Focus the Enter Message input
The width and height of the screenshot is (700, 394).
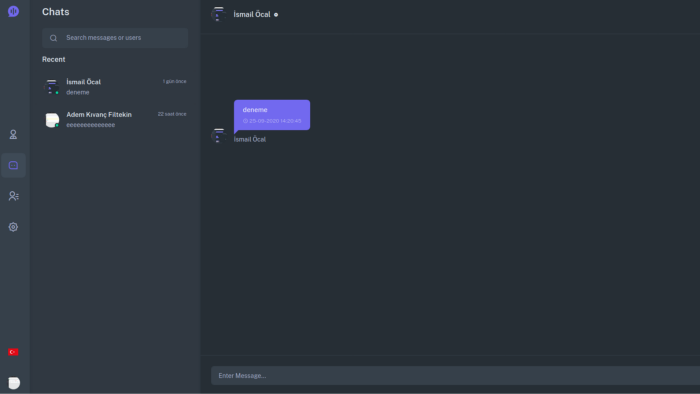click(x=455, y=376)
